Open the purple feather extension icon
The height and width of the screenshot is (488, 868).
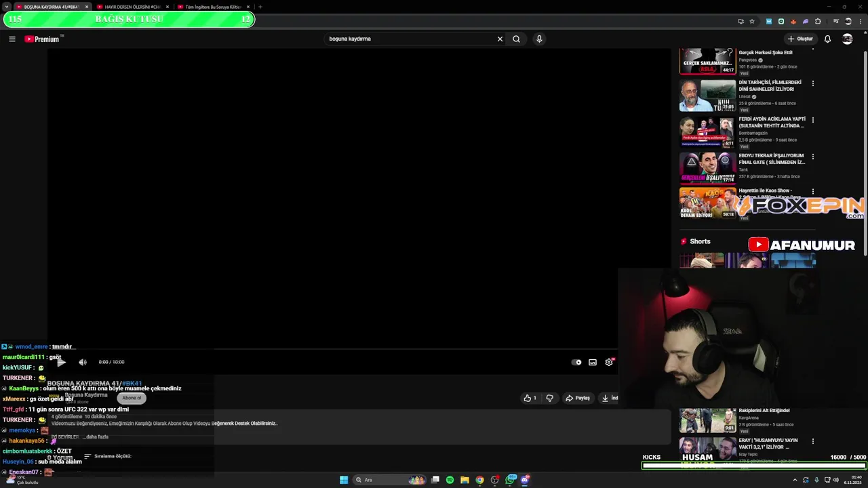pos(806,21)
